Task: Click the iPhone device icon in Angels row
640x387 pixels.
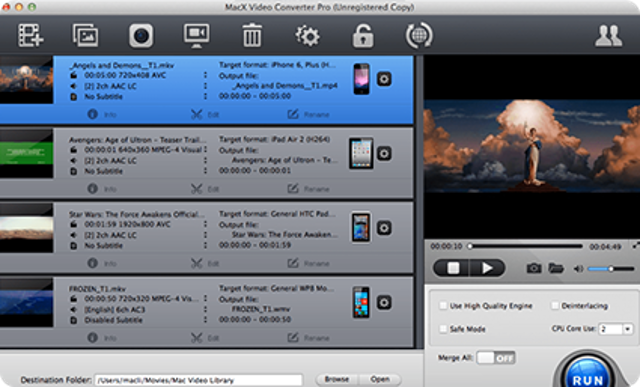Action: pyautogui.click(x=362, y=79)
